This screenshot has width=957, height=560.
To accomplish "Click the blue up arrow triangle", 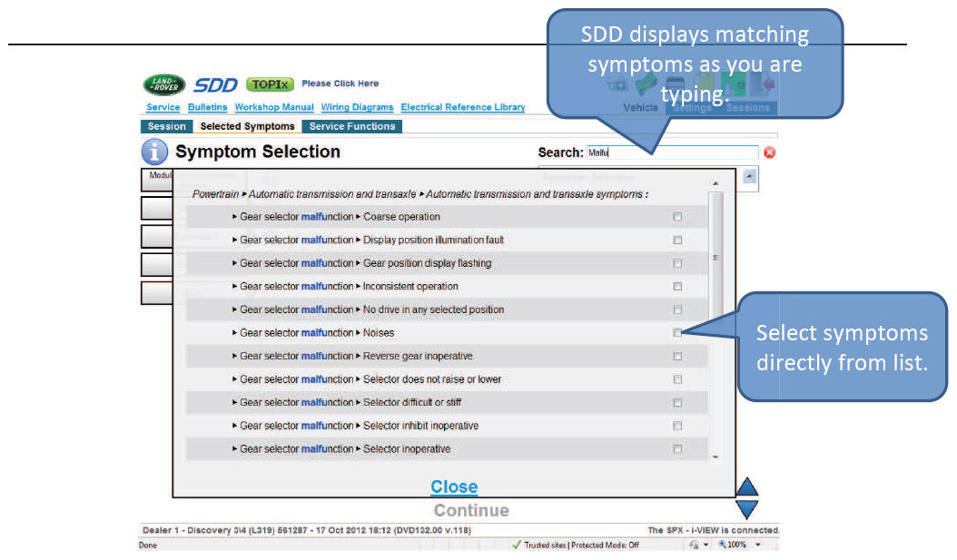I will pos(746,487).
